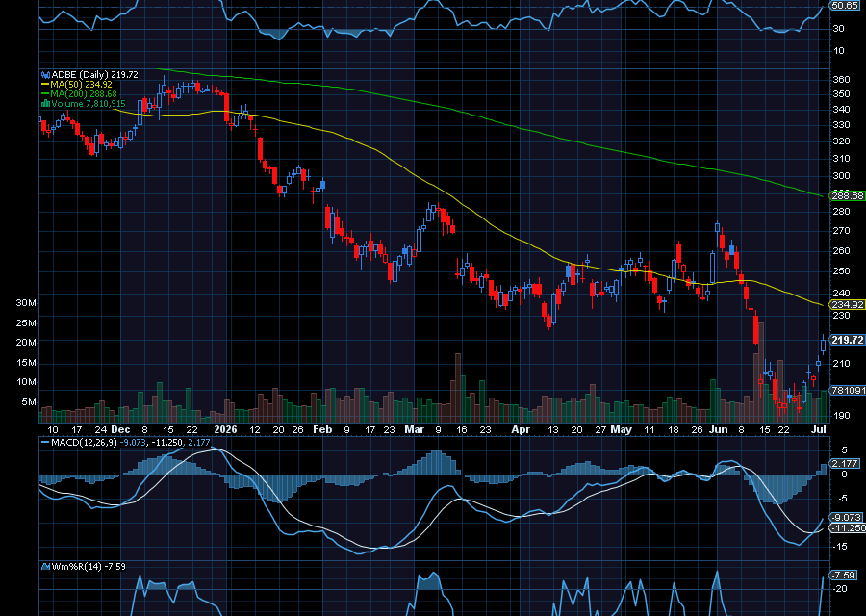The width and height of the screenshot is (866, 616).
Task: Click the 25M volume axis label
Action: (x=27, y=322)
